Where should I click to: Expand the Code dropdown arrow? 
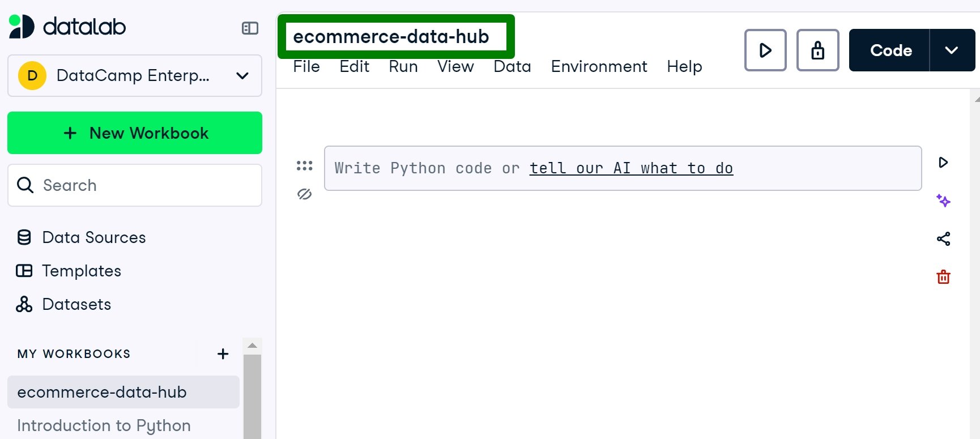(x=952, y=50)
